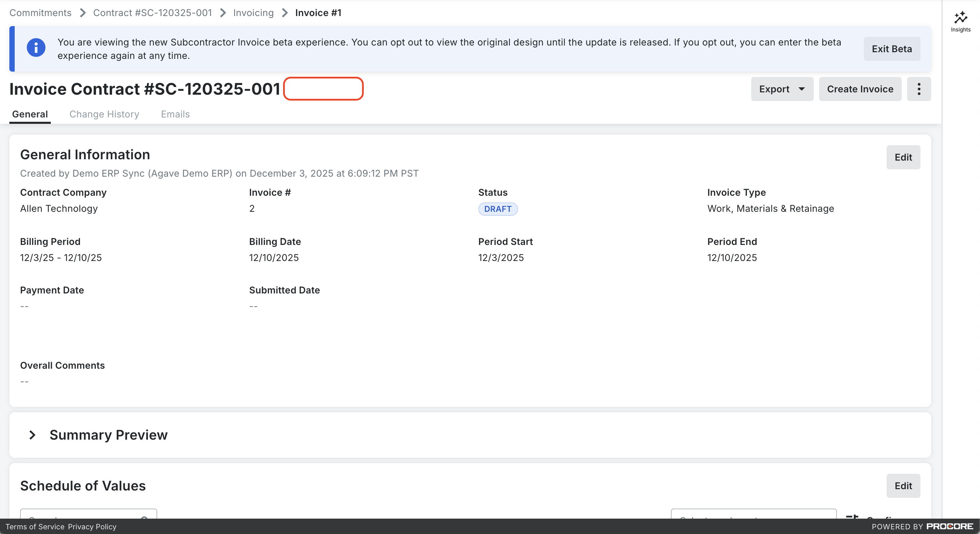The image size is (980, 534).
Task: Navigate to Invoicing breadcrumb
Action: pyautogui.click(x=254, y=13)
